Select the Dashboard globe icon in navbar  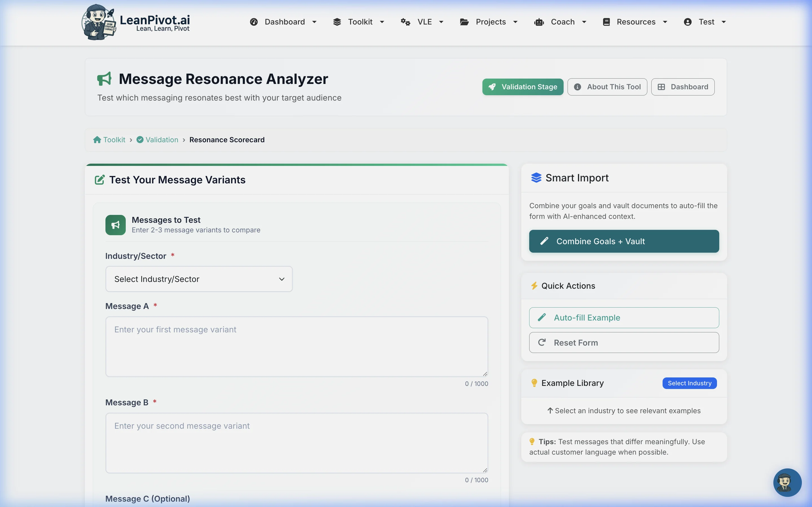[254, 21]
